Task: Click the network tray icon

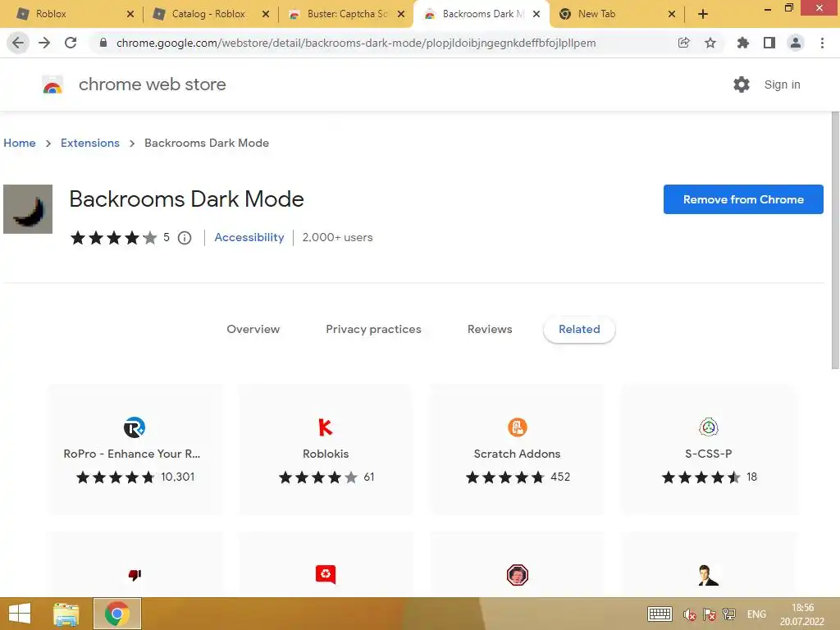Action: click(729, 614)
